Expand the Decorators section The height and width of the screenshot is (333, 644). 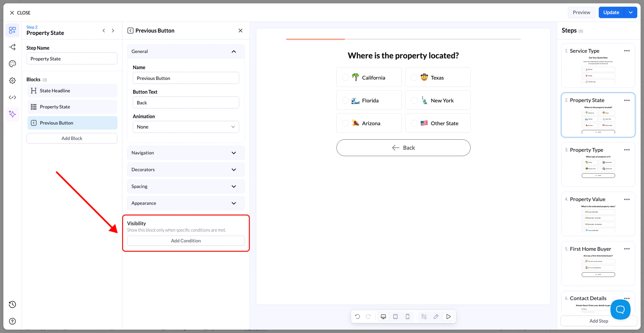pyautogui.click(x=186, y=170)
